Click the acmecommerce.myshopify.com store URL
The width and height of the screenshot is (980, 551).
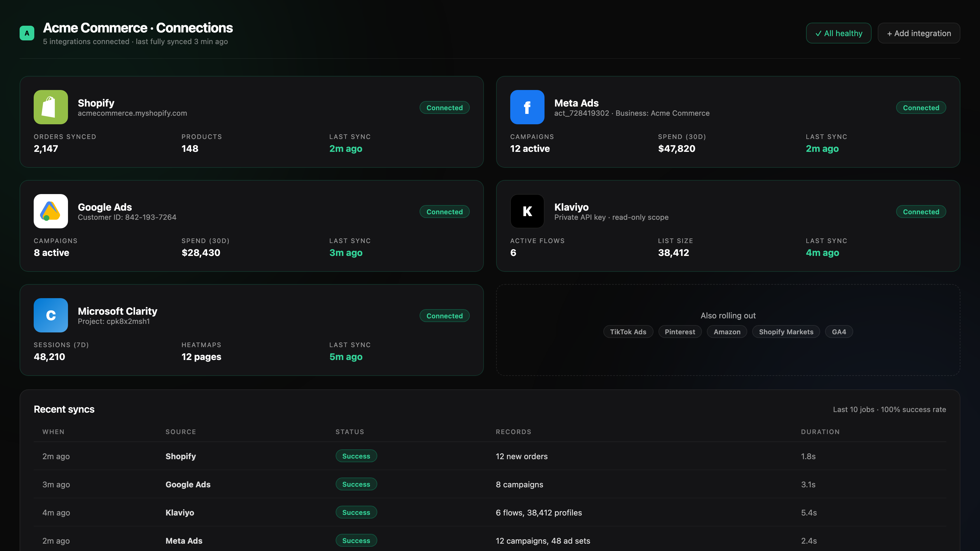point(132,113)
